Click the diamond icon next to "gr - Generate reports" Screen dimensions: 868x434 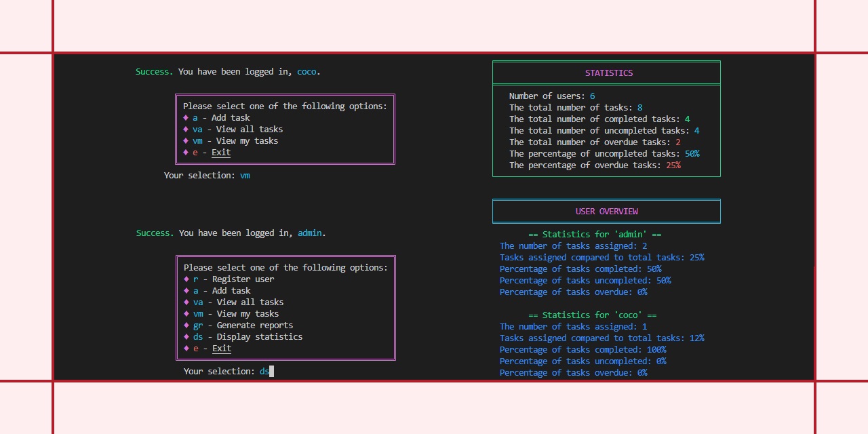(x=186, y=325)
